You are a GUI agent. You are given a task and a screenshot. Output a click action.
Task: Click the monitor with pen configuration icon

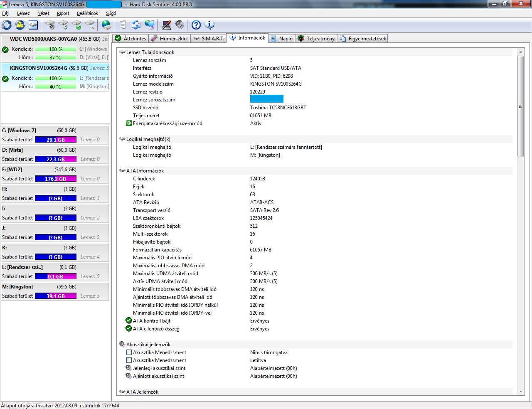tap(166, 25)
